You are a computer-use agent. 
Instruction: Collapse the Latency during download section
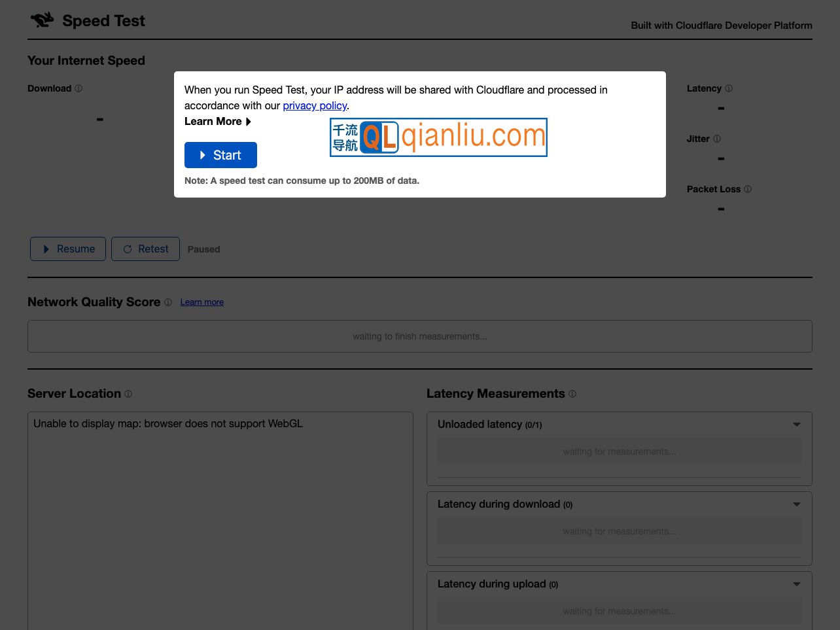pyautogui.click(x=796, y=504)
